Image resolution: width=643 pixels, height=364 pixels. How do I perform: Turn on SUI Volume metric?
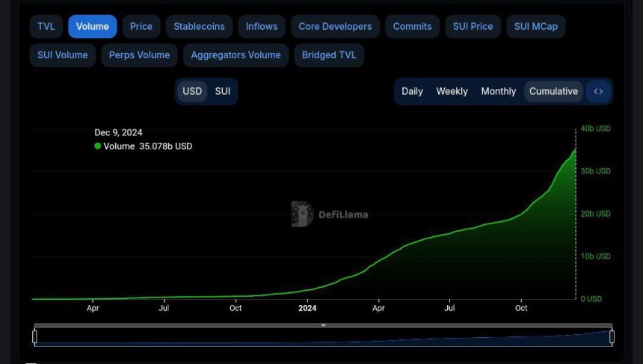coord(63,55)
